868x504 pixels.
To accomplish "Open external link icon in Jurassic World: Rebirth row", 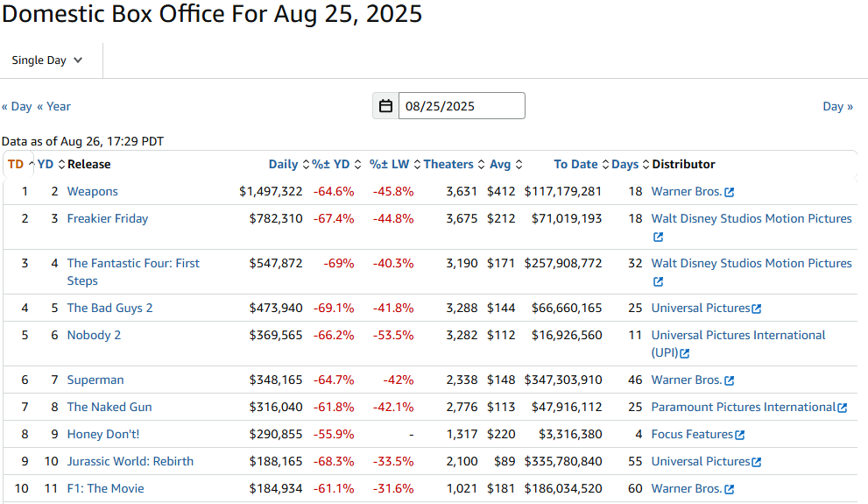I will [757, 462].
